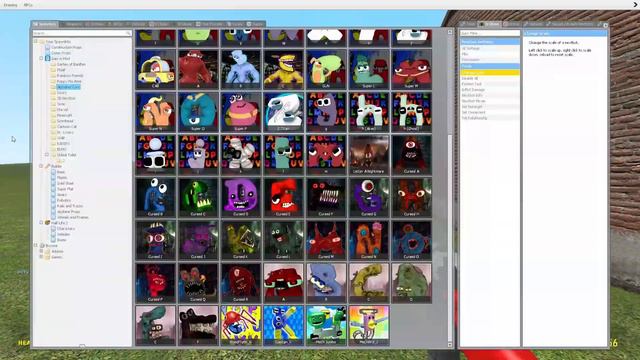Select Characters under Half-Life 2
This screenshot has height=360, width=640.
(x=66, y=229)
